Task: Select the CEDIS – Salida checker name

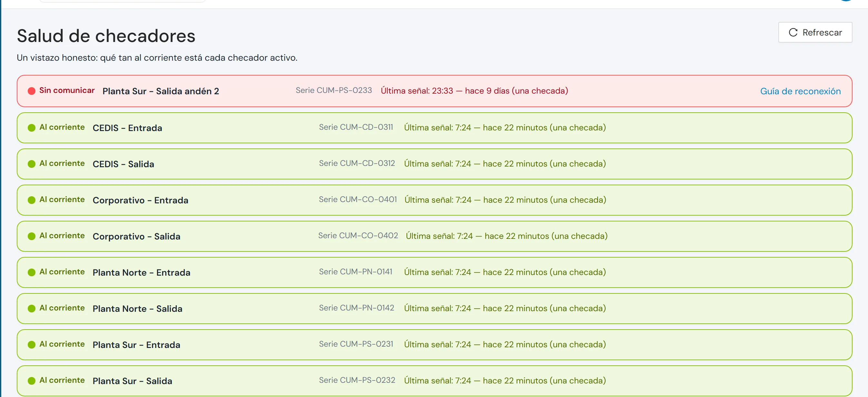Action: [x=123, y=164]
